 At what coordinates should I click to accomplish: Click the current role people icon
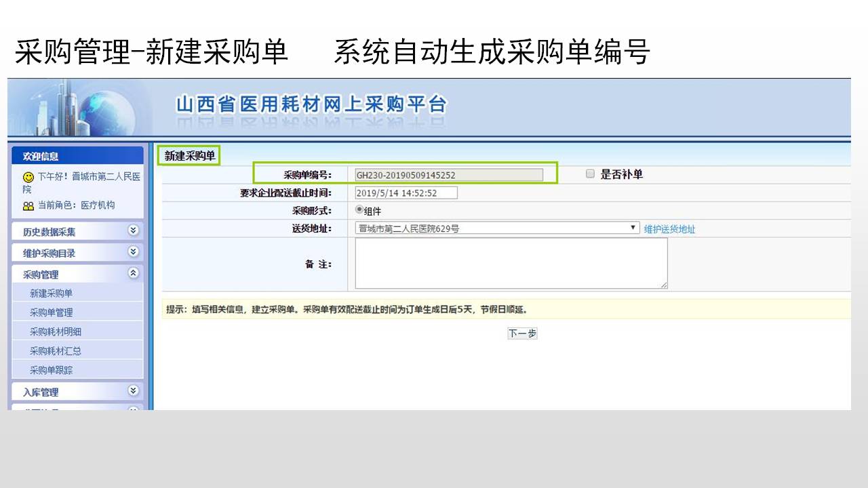28,205
